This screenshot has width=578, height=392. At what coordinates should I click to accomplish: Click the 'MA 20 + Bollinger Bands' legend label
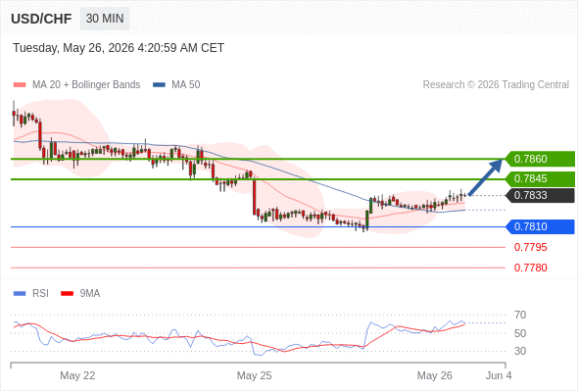pyautogui.click(x=86, y=85)
